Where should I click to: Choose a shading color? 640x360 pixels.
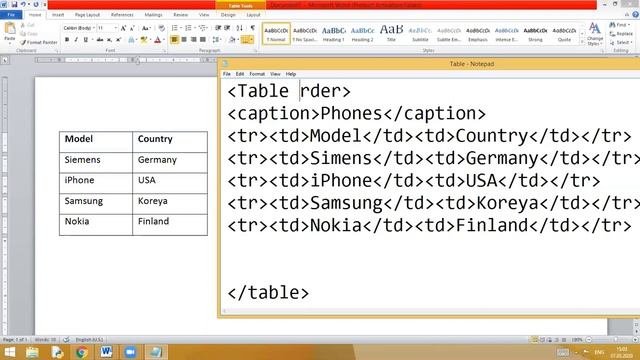[232, 40]
